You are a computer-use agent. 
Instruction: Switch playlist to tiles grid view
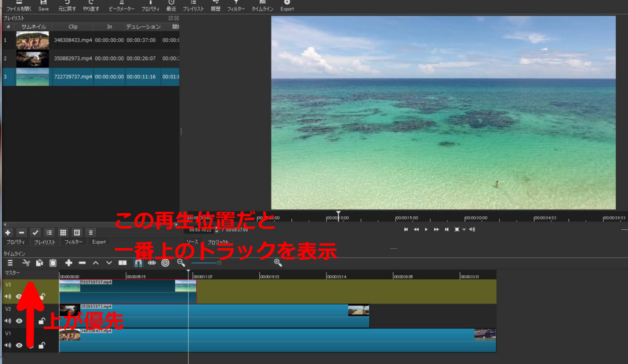(63, 232)
